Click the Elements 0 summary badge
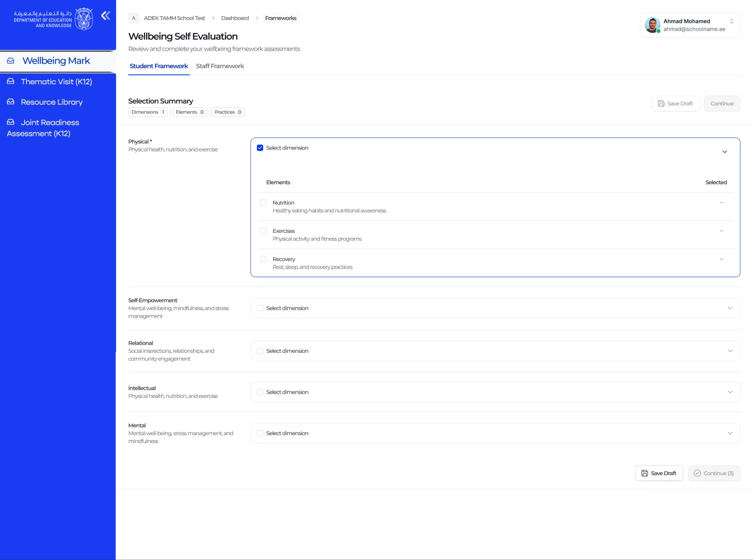Viewport: 753px width, 560px height. pos(190,112)
